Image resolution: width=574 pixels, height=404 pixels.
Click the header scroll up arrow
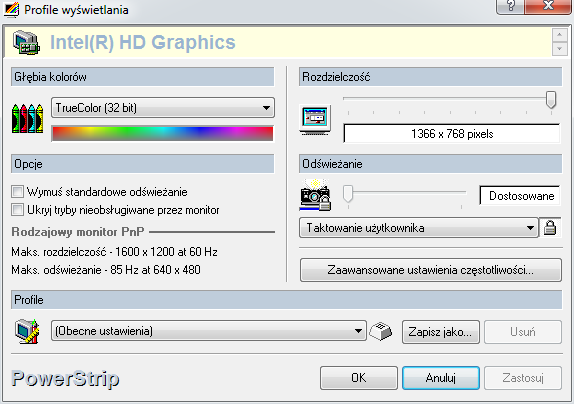click(x=559, y=35)
